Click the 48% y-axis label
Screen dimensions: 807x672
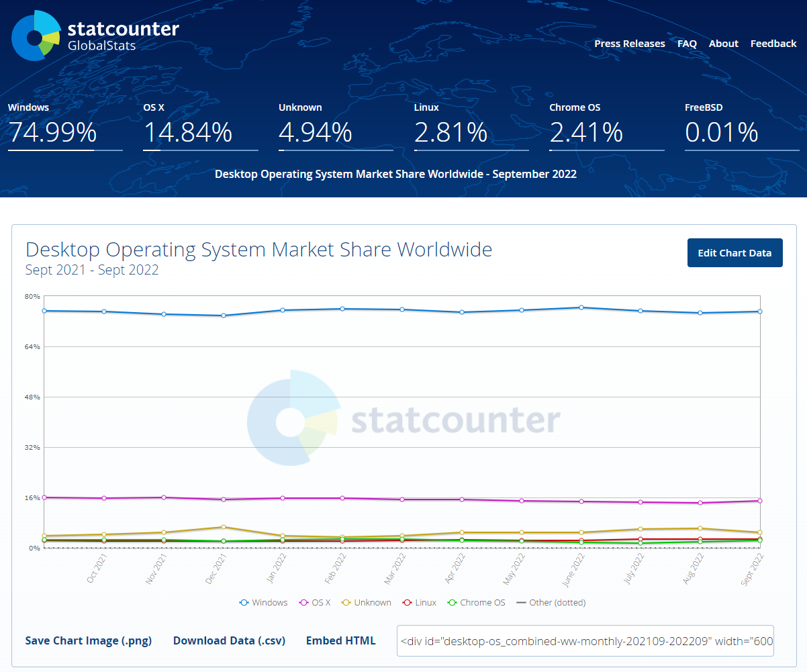33,397
